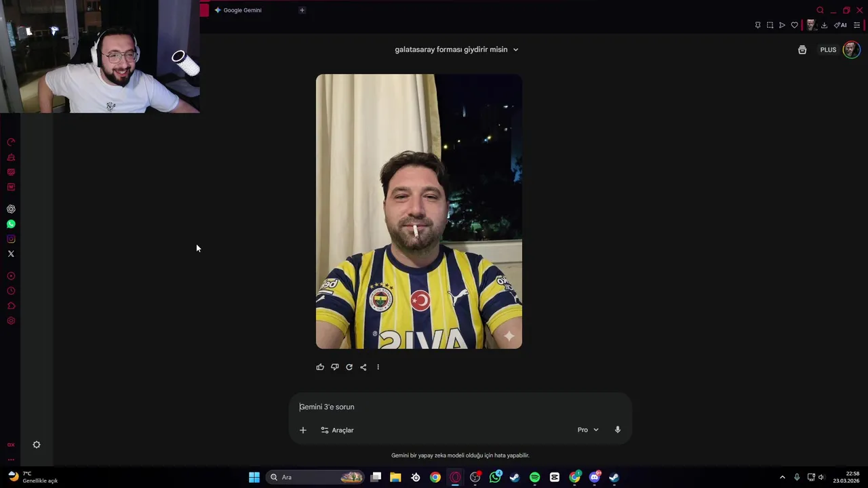Open the sidebar settings hexagon icon
This screenshot has width=868, height=488.
coord(11,321)
